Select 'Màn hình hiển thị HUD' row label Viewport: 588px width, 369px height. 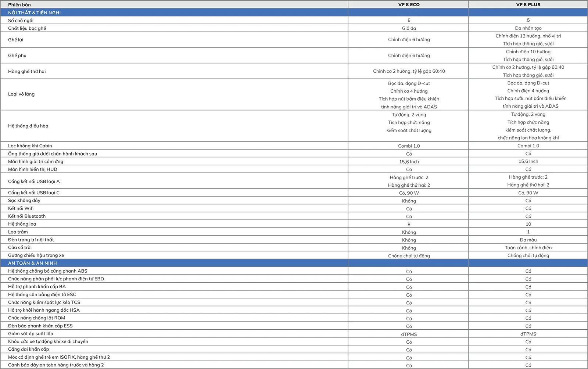coord(33,169)
